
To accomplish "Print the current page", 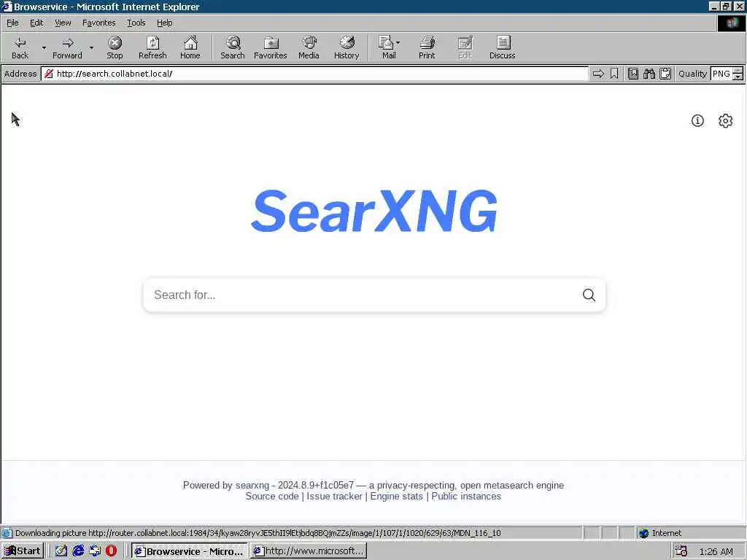I will coord(427,47).
